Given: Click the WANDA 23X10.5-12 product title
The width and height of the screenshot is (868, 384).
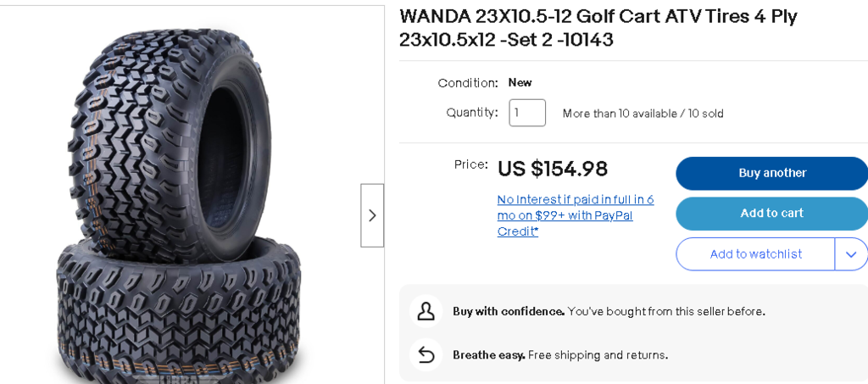Looking at the screenshot, I should (x=598, y=28).
